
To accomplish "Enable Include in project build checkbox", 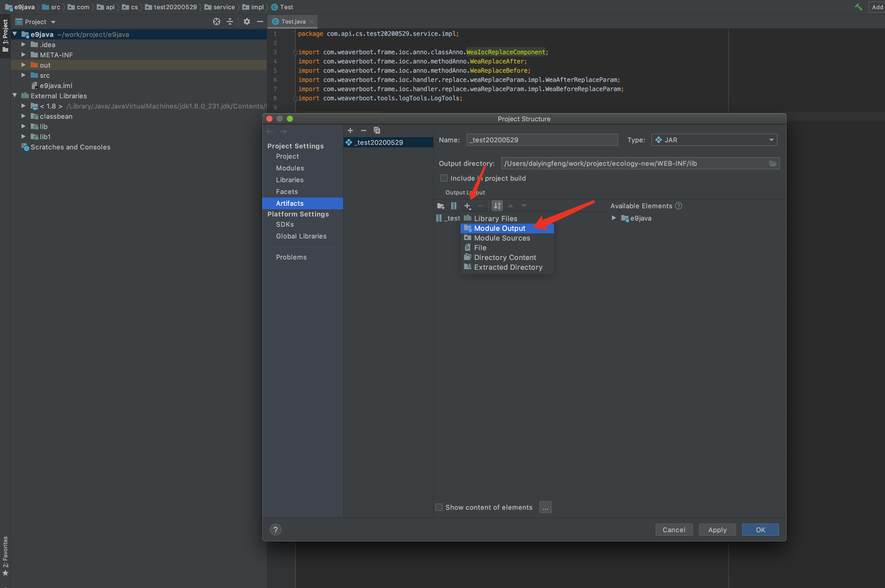I will [444, 178].
